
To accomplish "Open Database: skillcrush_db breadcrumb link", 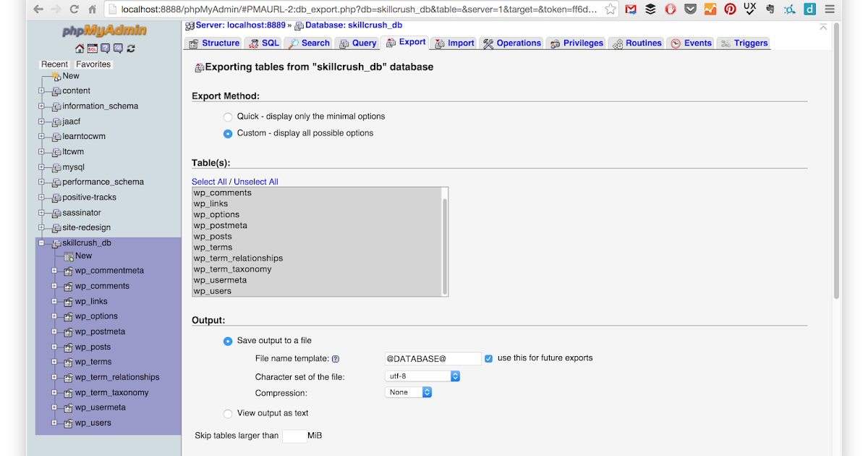I will [x=354, y=25].
